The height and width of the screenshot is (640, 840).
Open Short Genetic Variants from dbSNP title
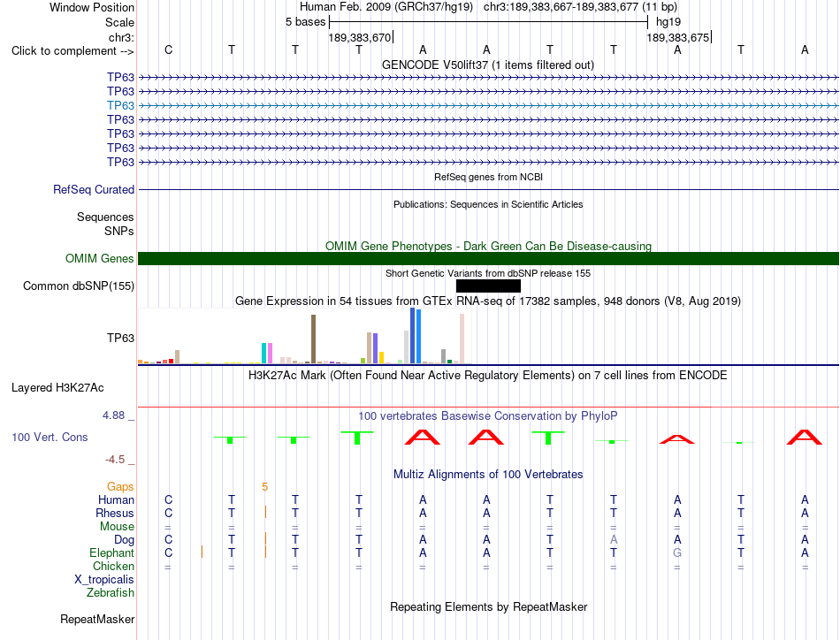(x=488, y=273)
